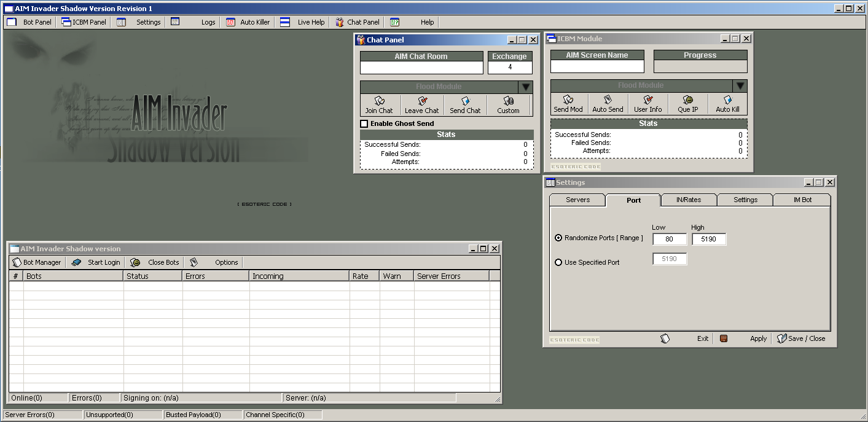Expand the Flood Module dropdown in Chat Panel
The height and width of the screenshot is (422, 868).
point(525,87)
